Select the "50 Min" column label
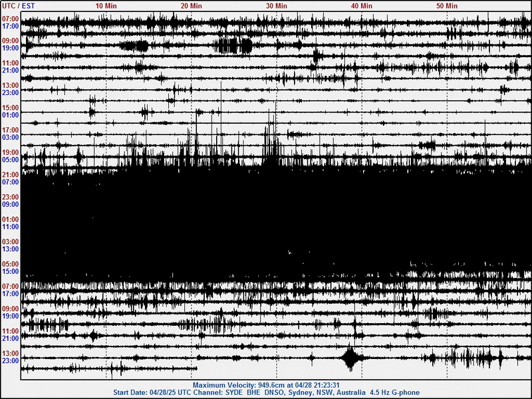Image resolution: width=532 pixels, height=399 pixels. (x=447, y=6)
